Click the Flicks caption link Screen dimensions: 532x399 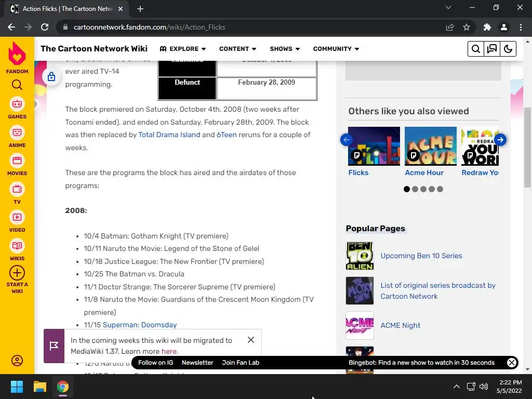(358, 172)
